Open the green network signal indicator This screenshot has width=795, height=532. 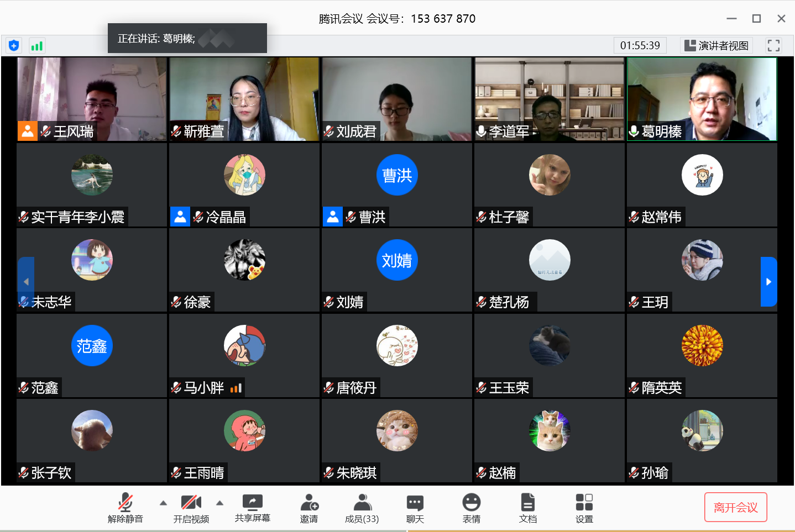click(36, 46)
